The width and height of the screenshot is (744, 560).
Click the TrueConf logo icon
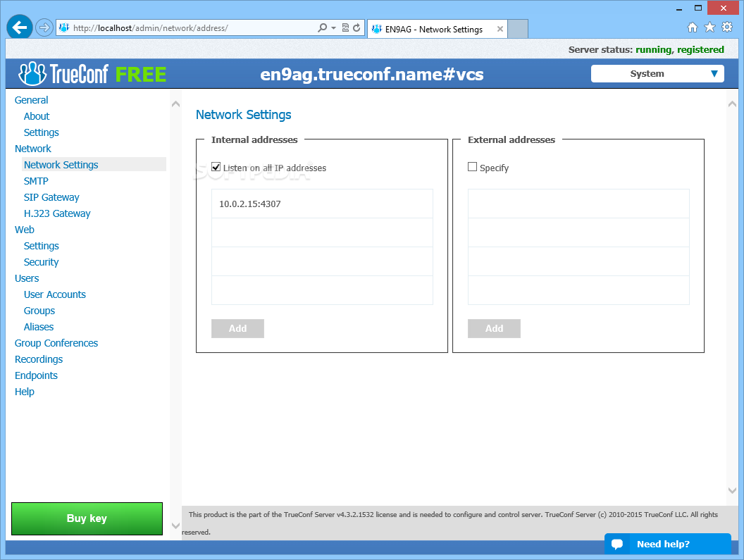pos(32,73)
